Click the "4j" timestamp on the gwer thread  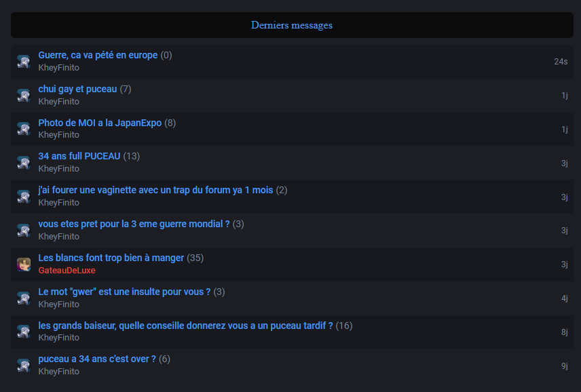click(564, 298)
